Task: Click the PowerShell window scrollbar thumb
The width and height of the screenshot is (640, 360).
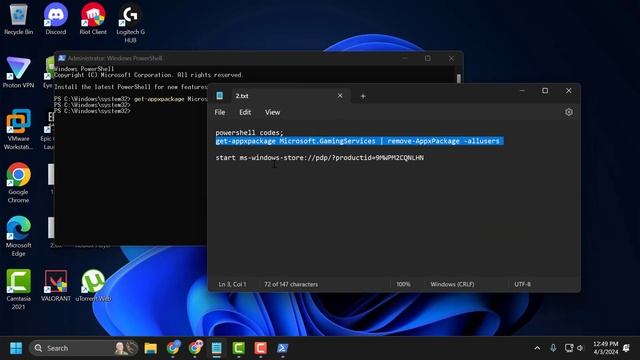Action: tap(458, 78)
